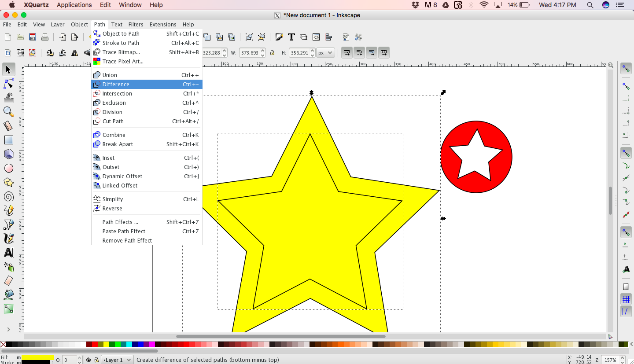Toggle snap to guides button
634x364 pixels.
point(626,312)
